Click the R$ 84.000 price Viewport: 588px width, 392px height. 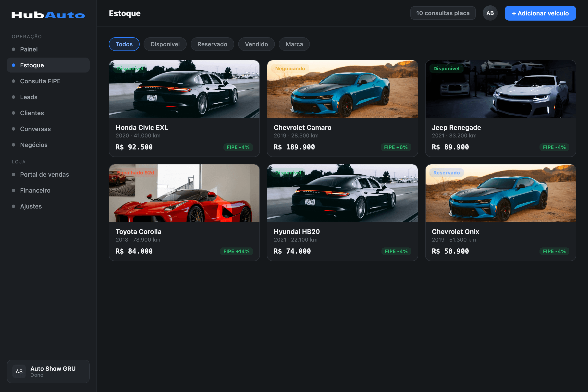coord(134,251)
